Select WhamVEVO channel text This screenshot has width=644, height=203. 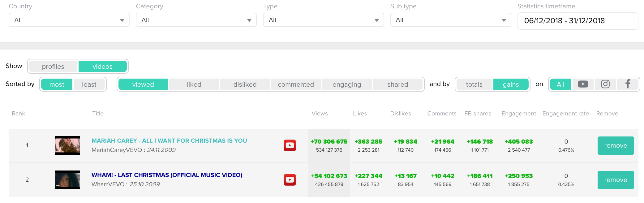click(108, 184)
